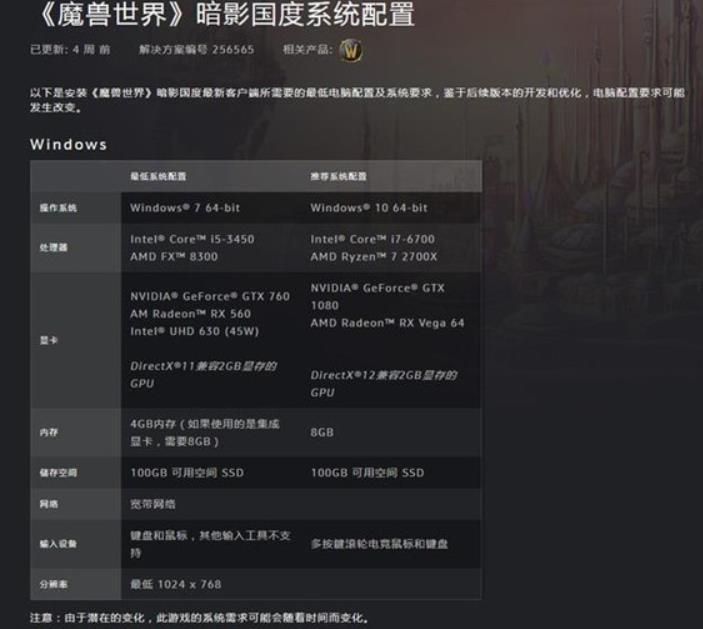
Task: Click the 注意 footnote below the table
Action: 200,618
